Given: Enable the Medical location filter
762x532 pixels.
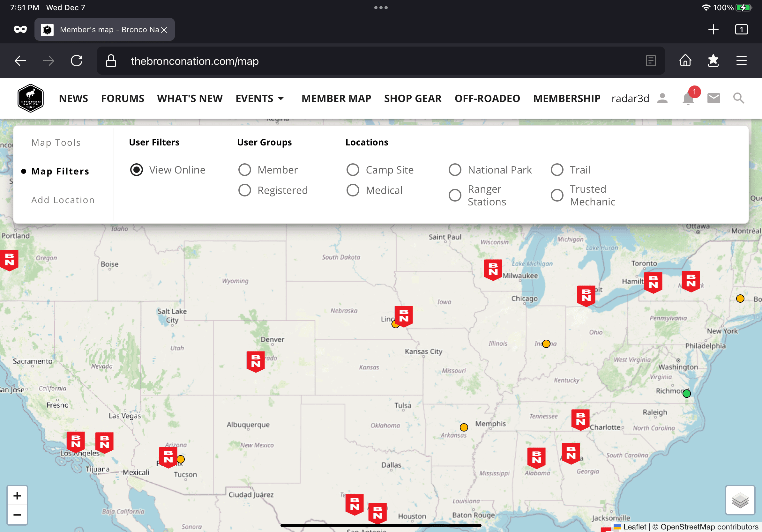Looking at the screenshot, I should (x=353, y=190).
